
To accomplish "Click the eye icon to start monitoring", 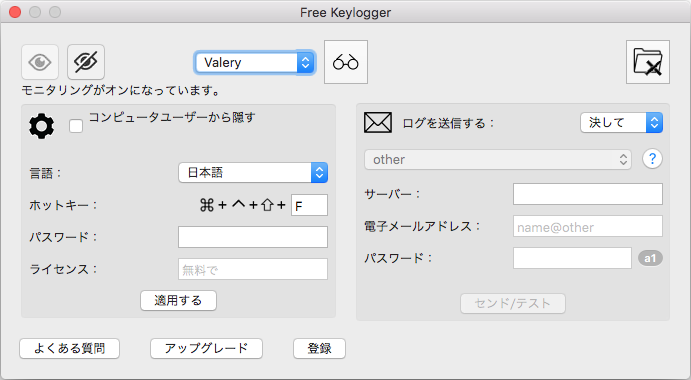I will pyautogui.click(x=40, y=62).
